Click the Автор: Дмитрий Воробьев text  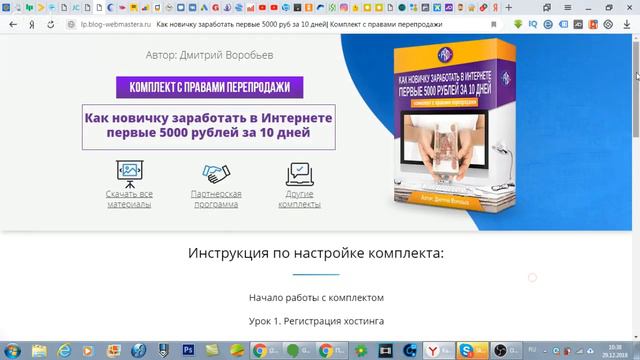(x=209, y=55)
